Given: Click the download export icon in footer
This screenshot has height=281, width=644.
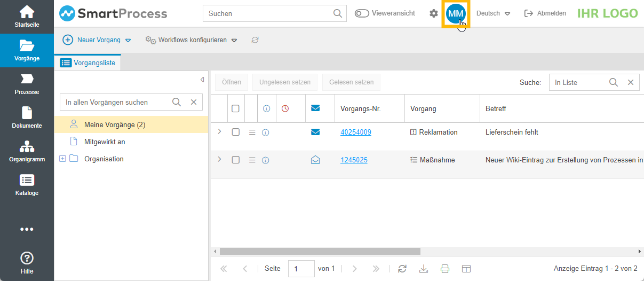Looking at the screenshot, I should (424, 269).
